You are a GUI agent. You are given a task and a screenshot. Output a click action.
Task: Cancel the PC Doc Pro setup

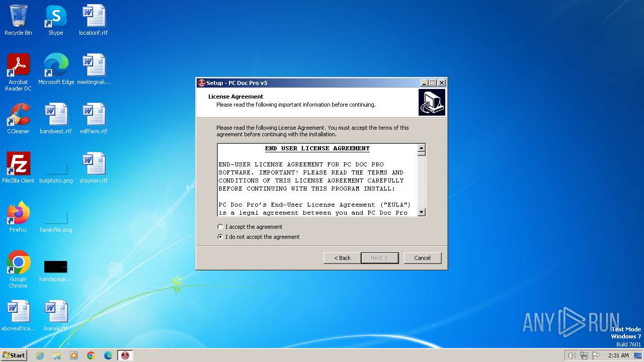point(422,258)
